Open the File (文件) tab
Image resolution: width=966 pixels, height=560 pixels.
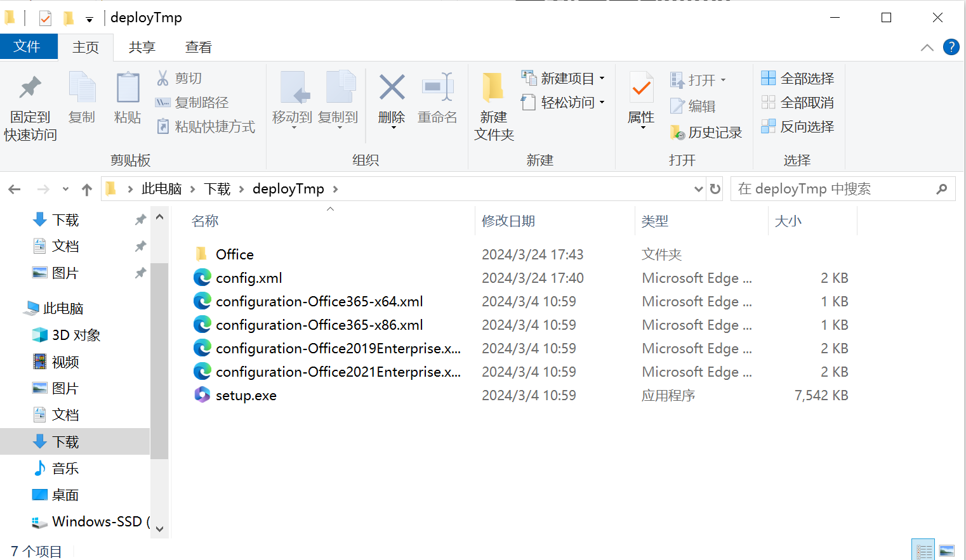point(27,46)
